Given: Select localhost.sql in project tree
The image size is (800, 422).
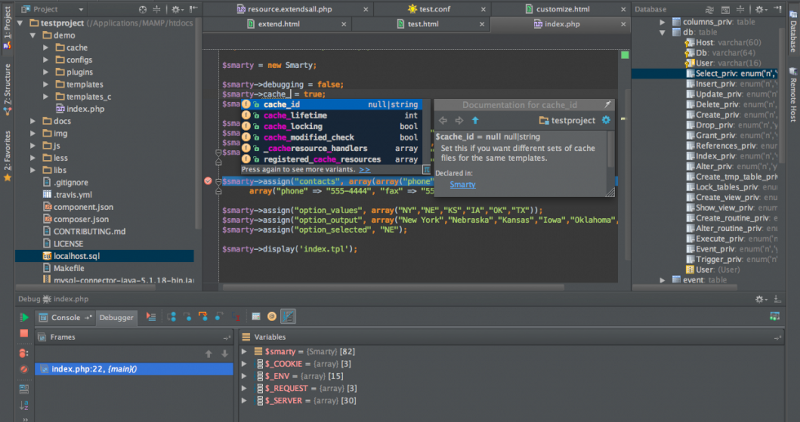Looking at the screenshot, I should (x=104, y=256).
